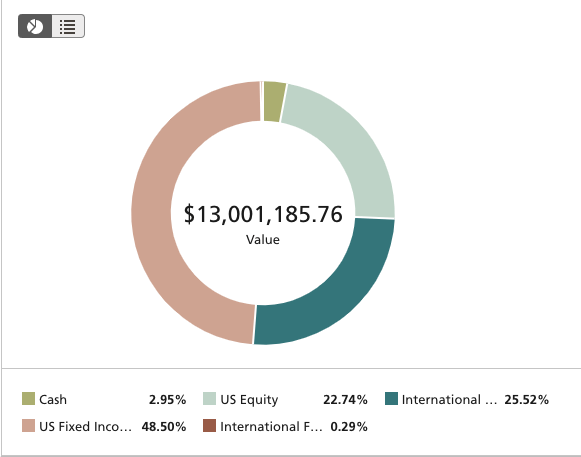The height and width of the screenshot is (457, 581).
Task: Click the International F… brown legend swatch
Action: [209, 426]
